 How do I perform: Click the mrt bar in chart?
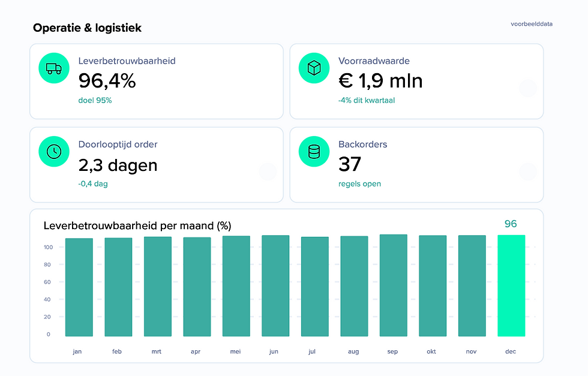(157, 287)
